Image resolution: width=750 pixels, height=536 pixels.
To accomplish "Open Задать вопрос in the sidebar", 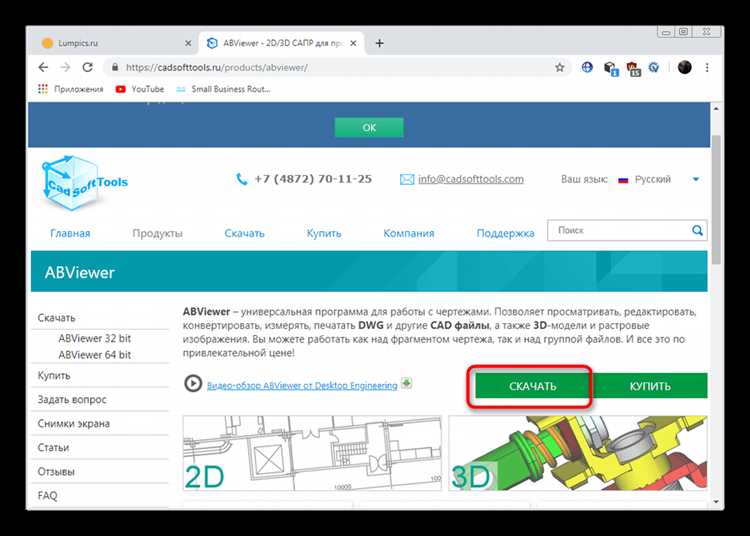I will click(x=72, y=400).
